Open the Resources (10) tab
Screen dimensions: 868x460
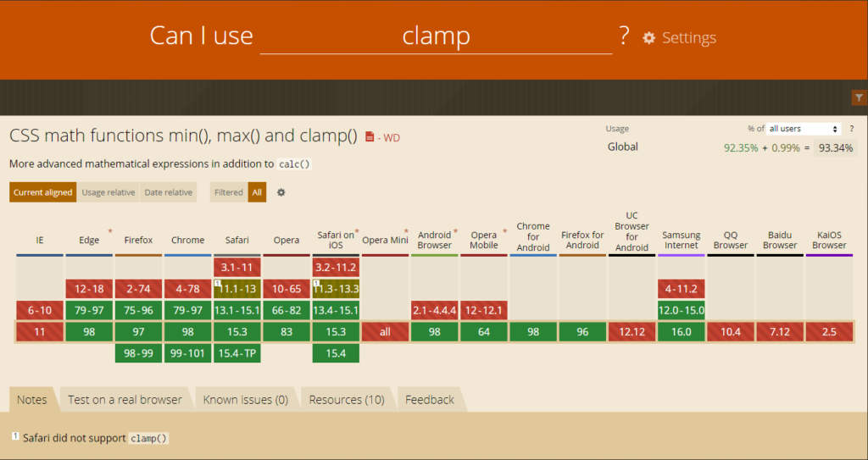347,400
